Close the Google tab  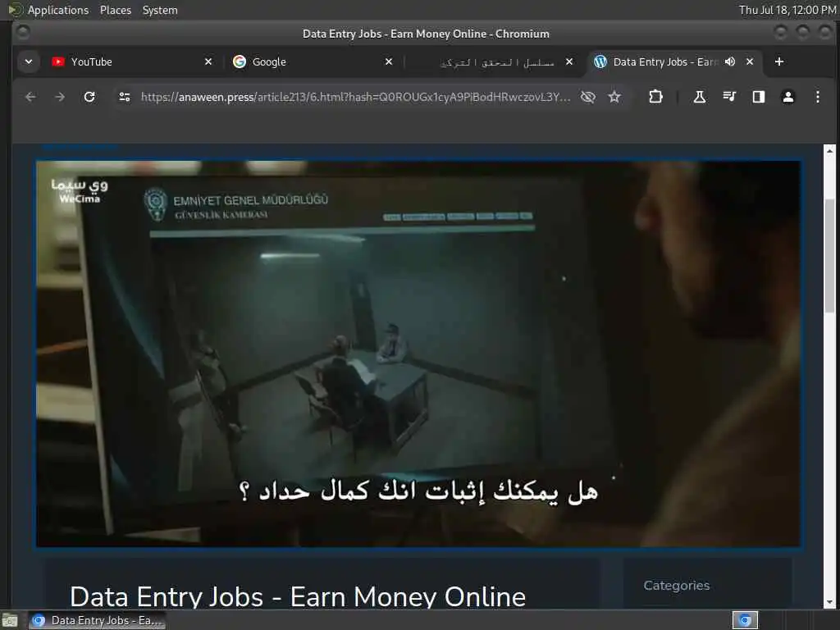pyautogui.click(x=389, y=62)
